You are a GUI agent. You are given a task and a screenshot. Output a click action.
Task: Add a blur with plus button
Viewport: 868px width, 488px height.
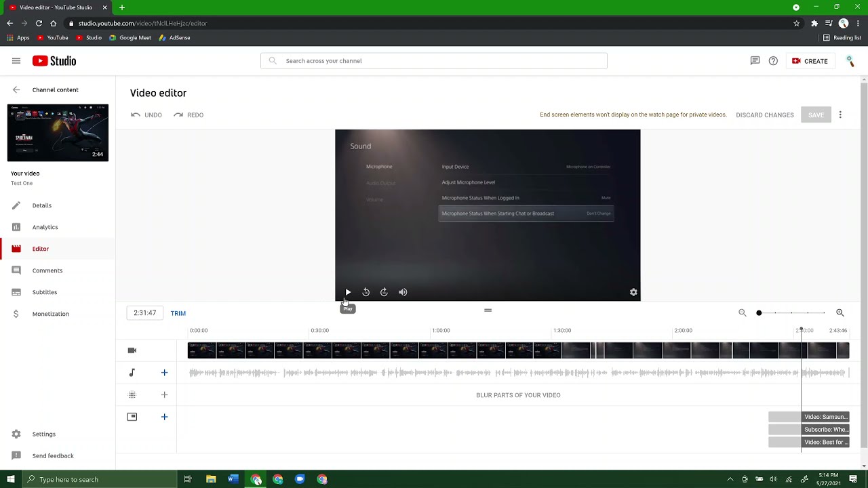164,394
